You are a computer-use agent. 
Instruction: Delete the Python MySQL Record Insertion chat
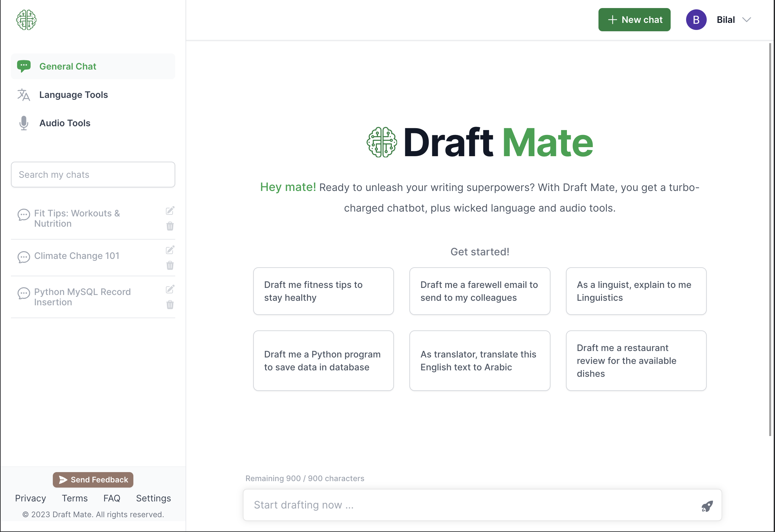tap(170, 305)
